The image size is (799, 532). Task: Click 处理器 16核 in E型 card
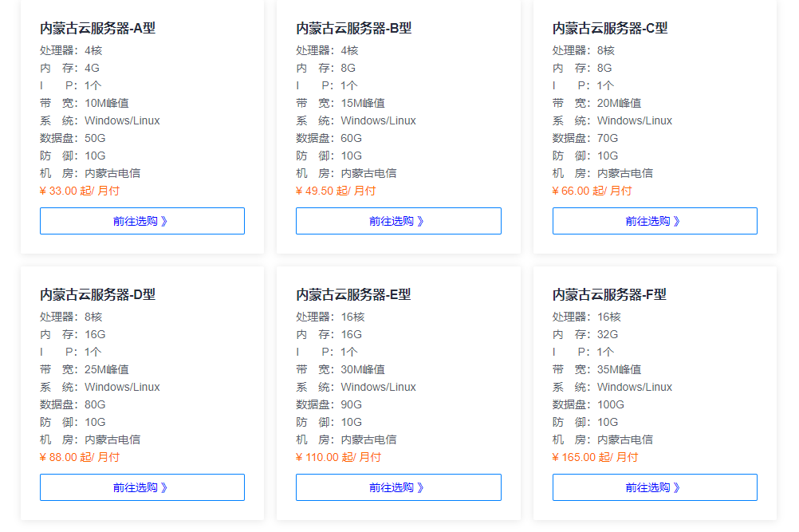352,317
